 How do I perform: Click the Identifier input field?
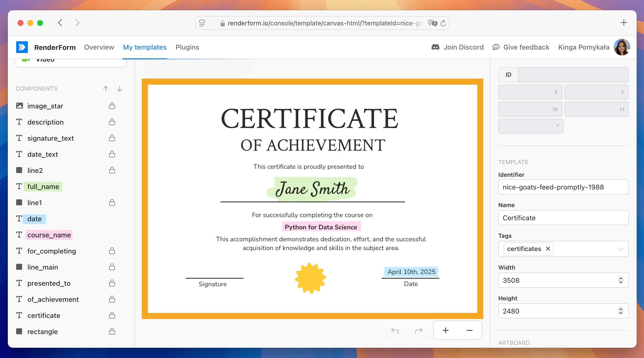click(563, 187)
